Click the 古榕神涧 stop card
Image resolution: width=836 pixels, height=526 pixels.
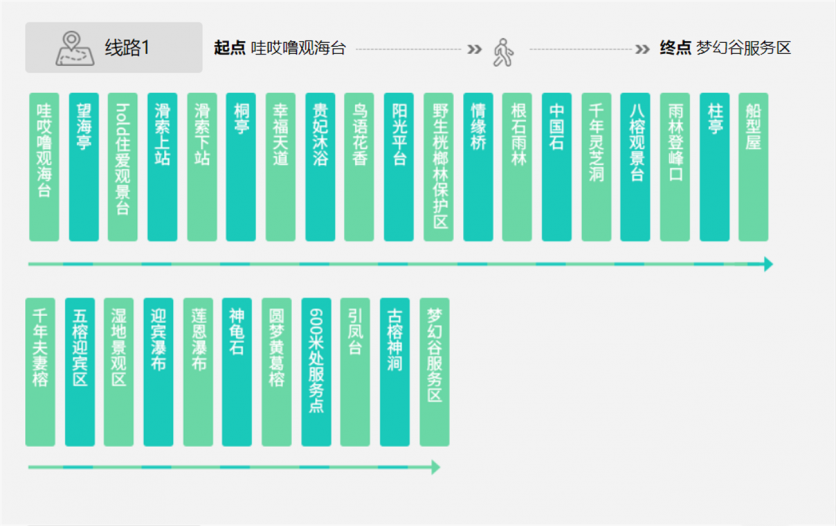(x=395, y=372)
